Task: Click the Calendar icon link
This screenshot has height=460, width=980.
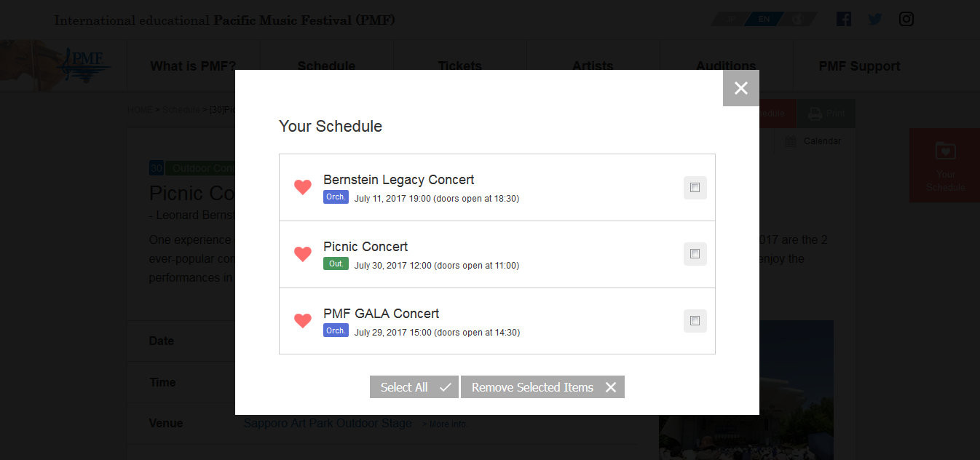Action: pos(813,141)
